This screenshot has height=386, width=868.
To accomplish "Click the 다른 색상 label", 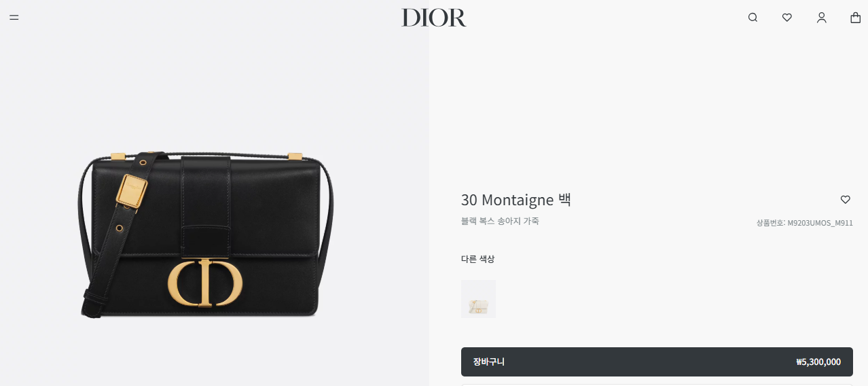I will coord(477,259).
